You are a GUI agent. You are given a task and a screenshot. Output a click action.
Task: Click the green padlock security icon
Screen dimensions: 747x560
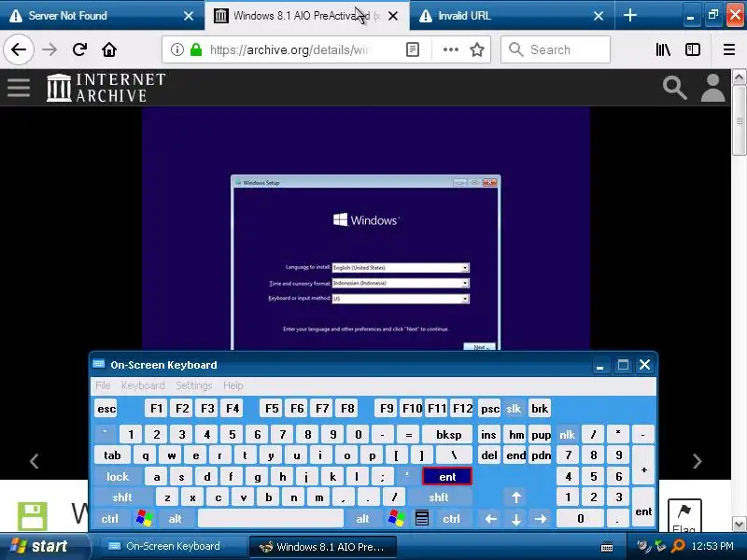196,49
